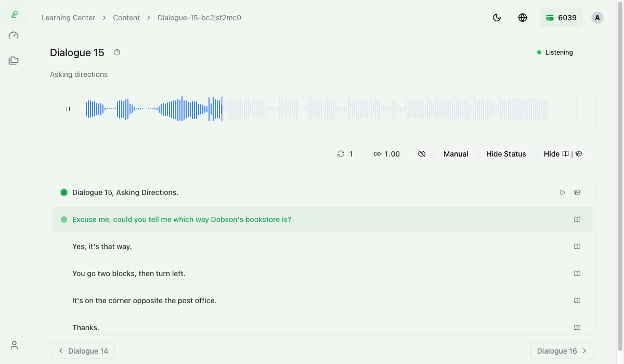Viewport: 624px width, 364px height.
Task: Play the title line "Dialogue 15, Asking Directions"
Action: [562, 192]
